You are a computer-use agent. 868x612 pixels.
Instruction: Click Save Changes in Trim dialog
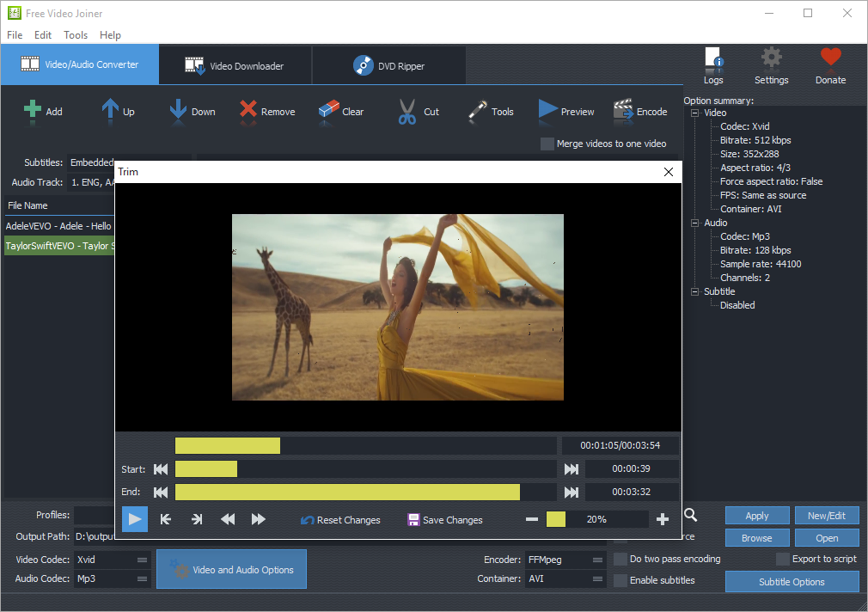445,519
